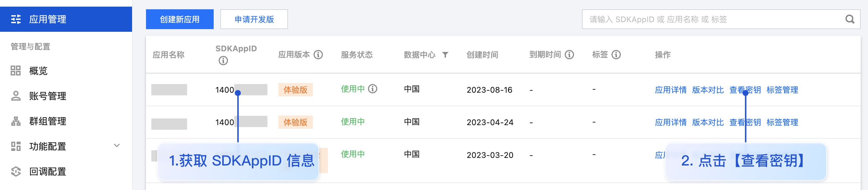This screenshot has height=190, width=868.
Task: Open 概览 from the sidebar
Action: [38, 71]
